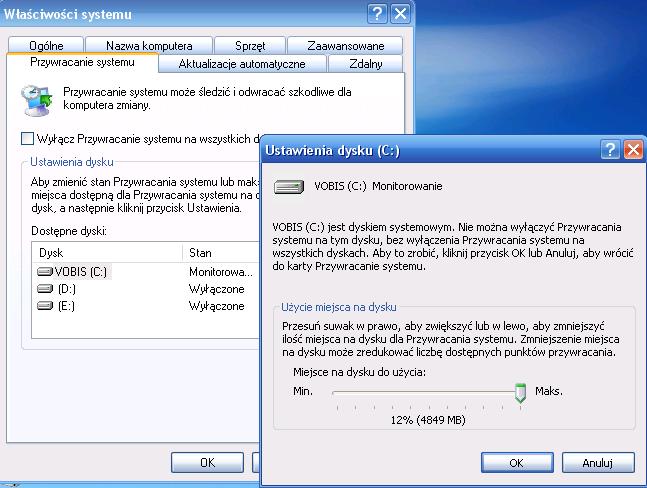Click Anuluj in the disk settings dialog
Screen dimensions: 647x488
[x=598, y=462]
